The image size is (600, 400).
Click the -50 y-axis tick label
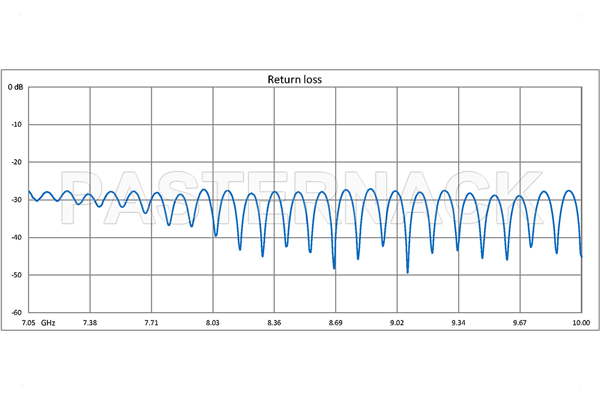point(16,275)
